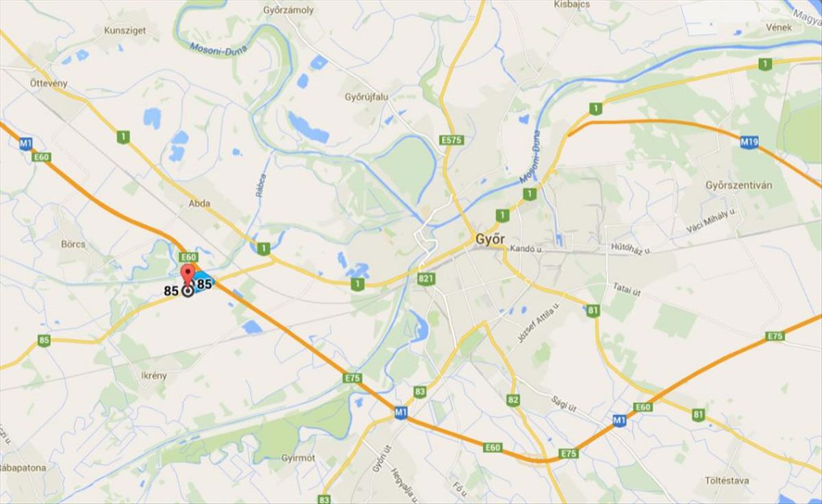Click the E60 shield above the red pin
822x504 pixels.
pos(188,257)
